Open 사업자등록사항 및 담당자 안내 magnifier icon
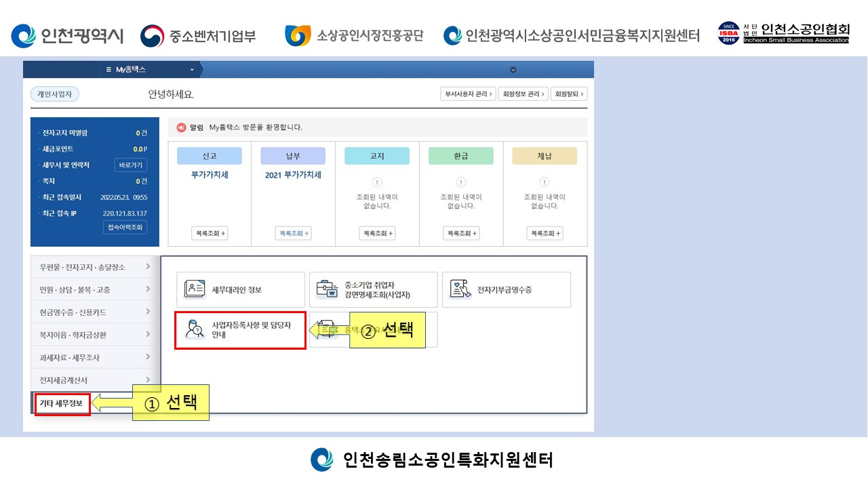The height and width of the screenshot is (488, 868). click(x=195, y=329)
